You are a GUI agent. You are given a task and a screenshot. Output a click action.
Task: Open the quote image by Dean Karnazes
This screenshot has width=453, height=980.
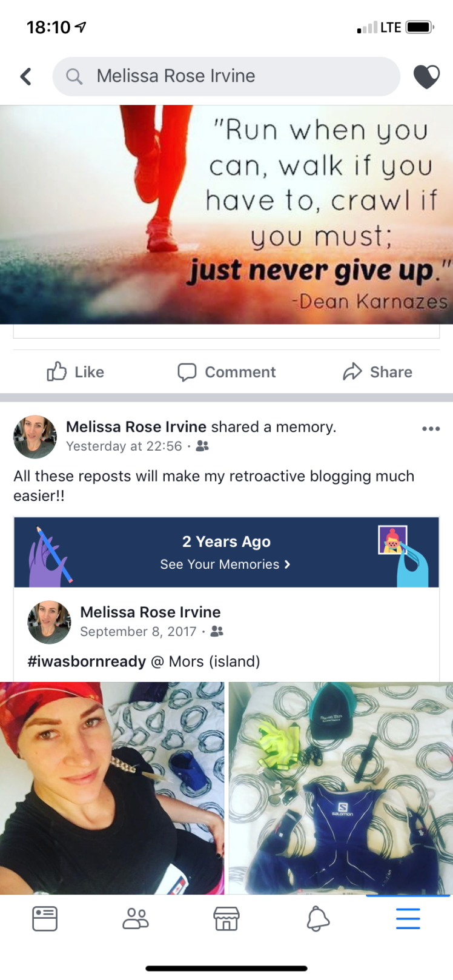(x=226, y=214)
